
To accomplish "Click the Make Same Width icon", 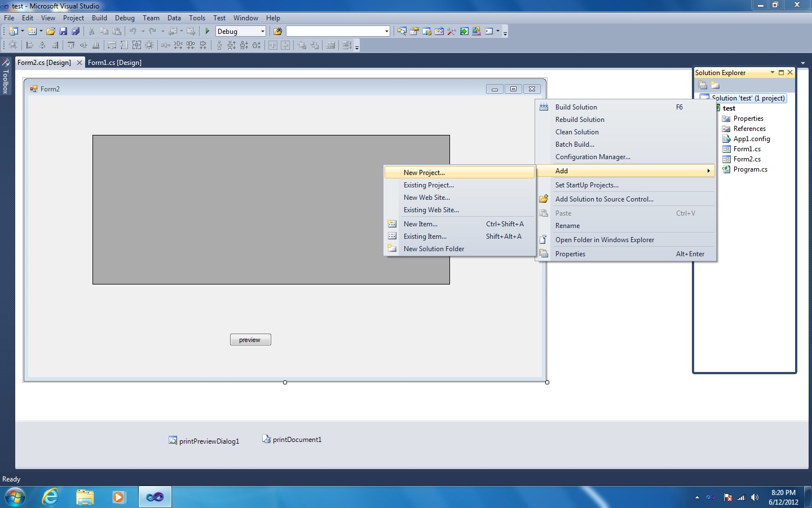I will coord(112,45).
